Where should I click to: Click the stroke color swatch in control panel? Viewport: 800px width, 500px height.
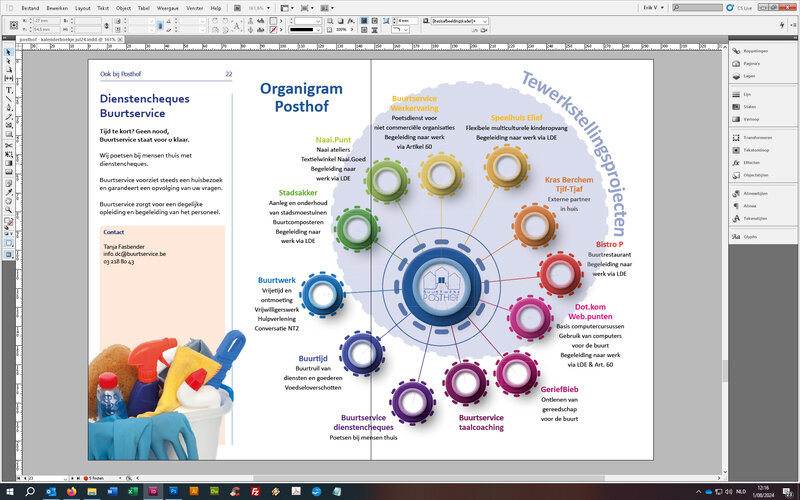273,30
